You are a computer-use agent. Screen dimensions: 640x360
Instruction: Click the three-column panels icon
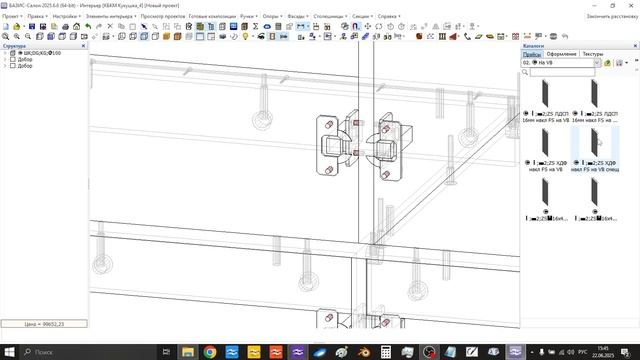[x=442, y=37]
